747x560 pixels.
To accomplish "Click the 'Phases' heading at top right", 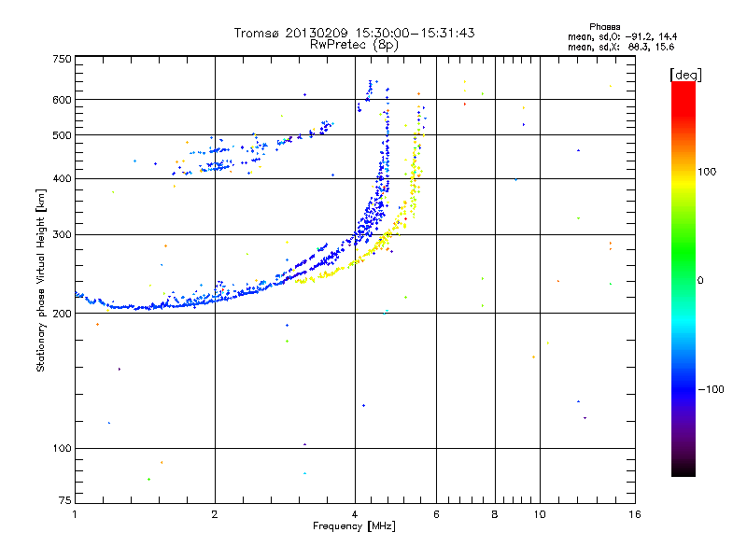I will pos(604,27).
